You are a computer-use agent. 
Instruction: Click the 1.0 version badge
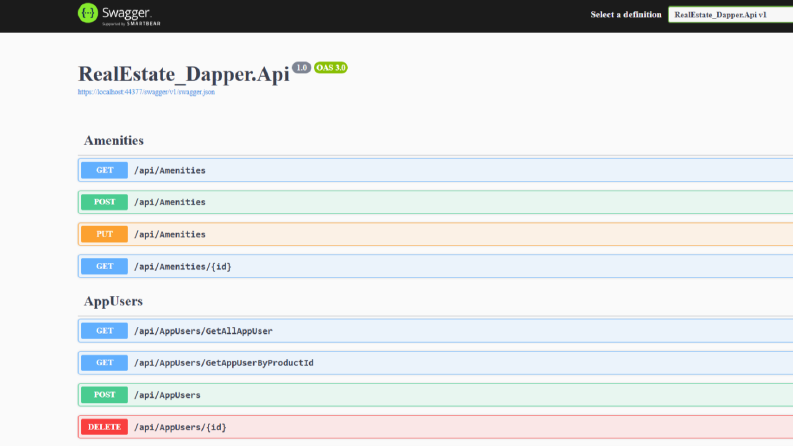tap(301, 67)
